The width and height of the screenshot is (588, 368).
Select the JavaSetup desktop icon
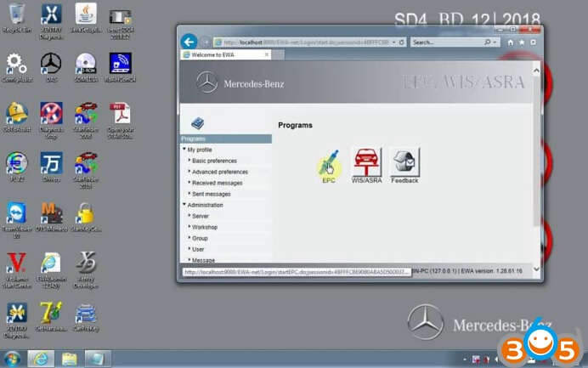click(x=86, y=18)
